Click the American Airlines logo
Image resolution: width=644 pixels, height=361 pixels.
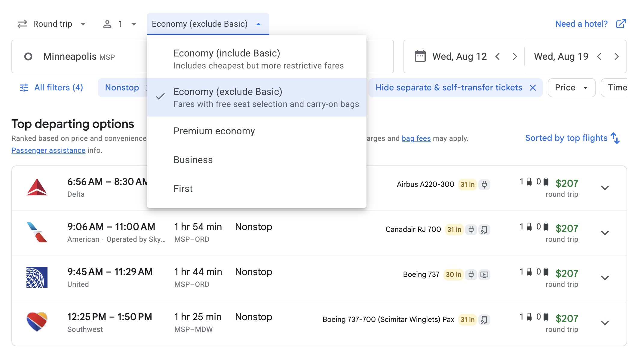pos(37,232)
